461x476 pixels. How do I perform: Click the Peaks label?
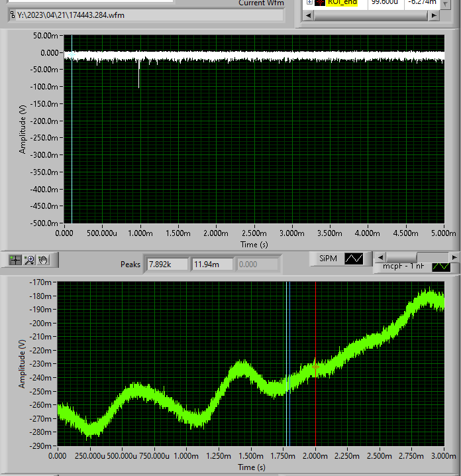130,265
